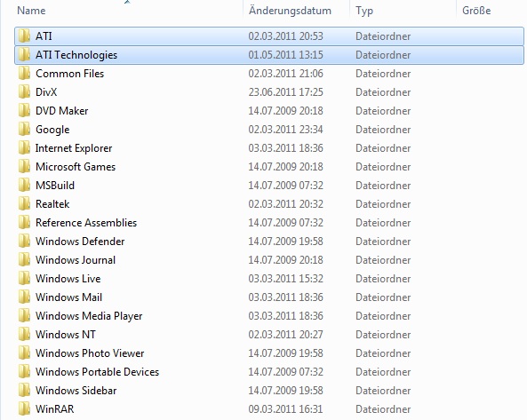Select the Common Files folder name
The image size is (527, 420).
coord(70,74)
